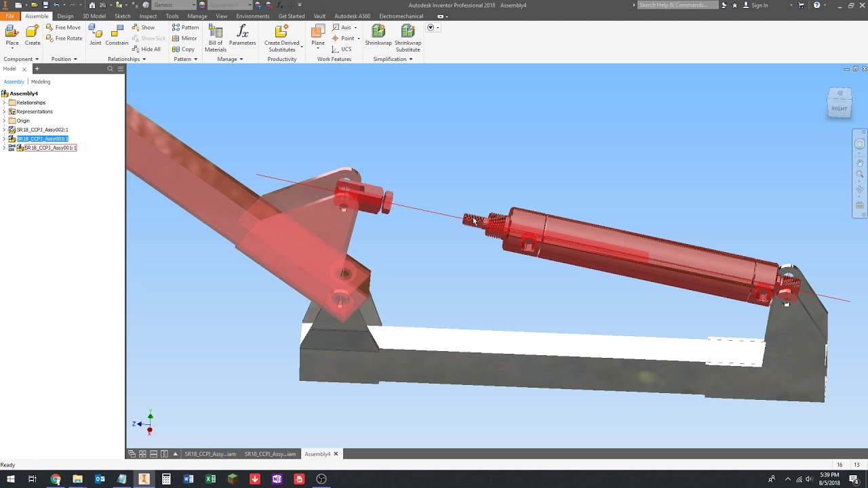Open Google Chrome from the taskbar
868x488 pixels.
[x=56, y=479]
